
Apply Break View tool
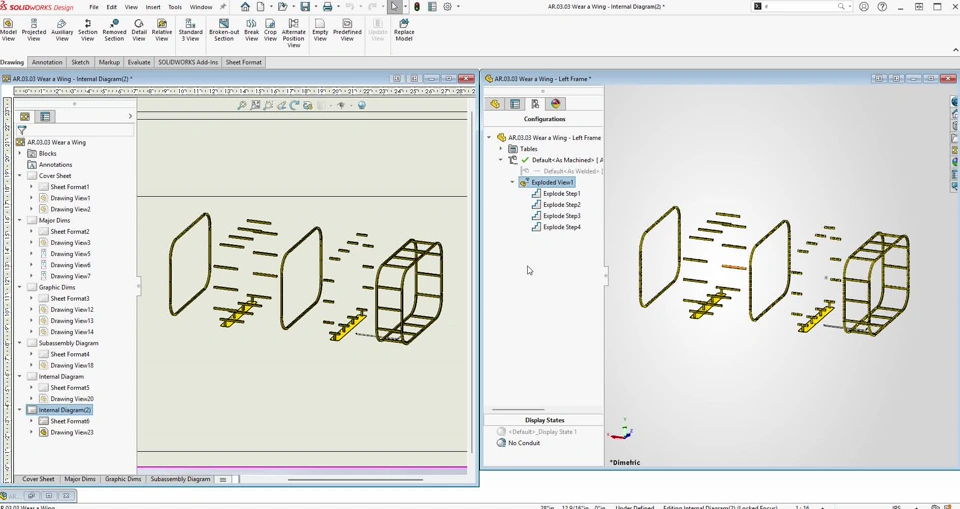251,29
